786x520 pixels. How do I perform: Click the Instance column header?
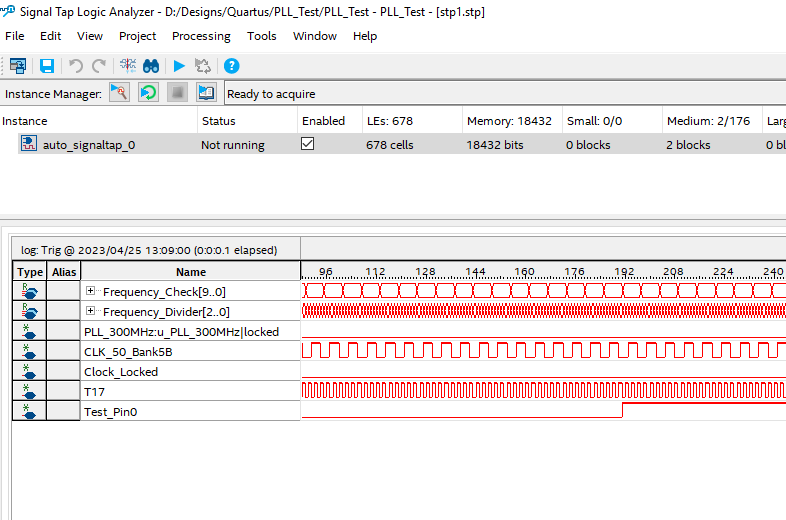(99, 121)
